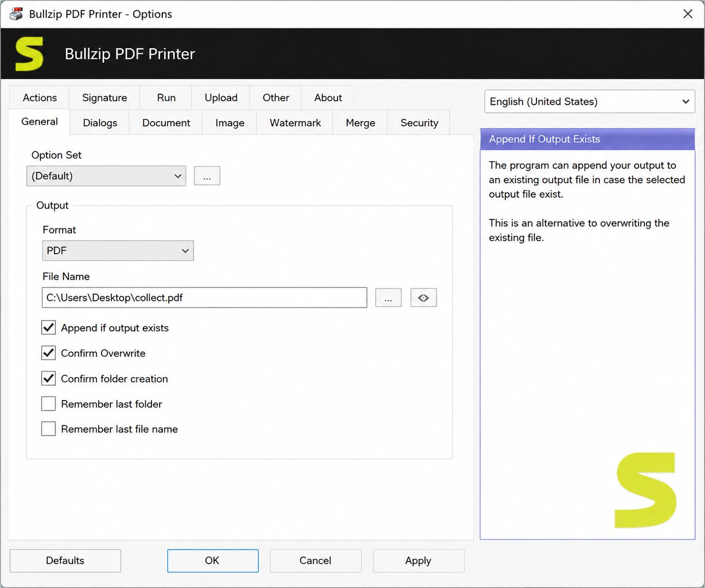
Task: Open the Watermark tab
Action: tap(295, 123)
